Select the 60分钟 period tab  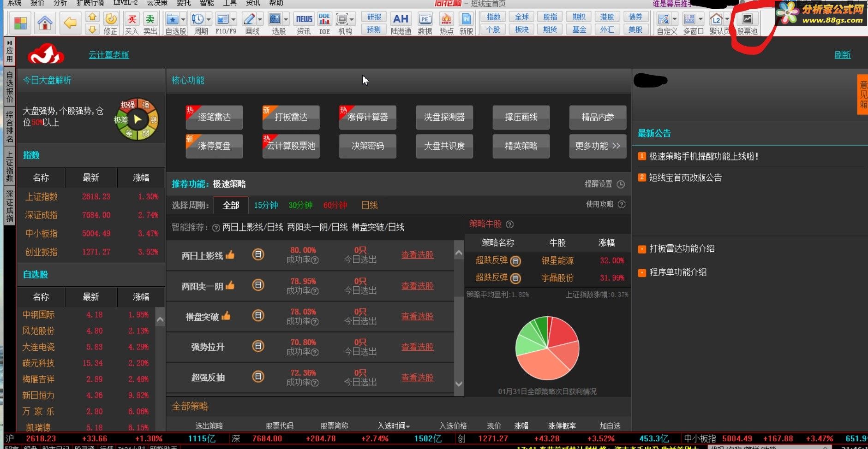(335, 206)
